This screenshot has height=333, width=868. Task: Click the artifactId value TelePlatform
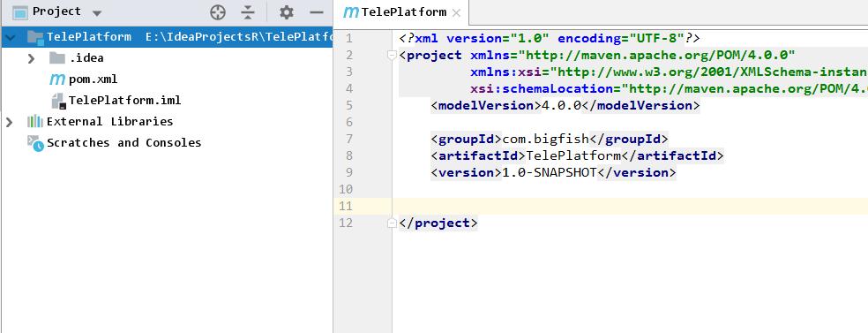pos(573,155)
